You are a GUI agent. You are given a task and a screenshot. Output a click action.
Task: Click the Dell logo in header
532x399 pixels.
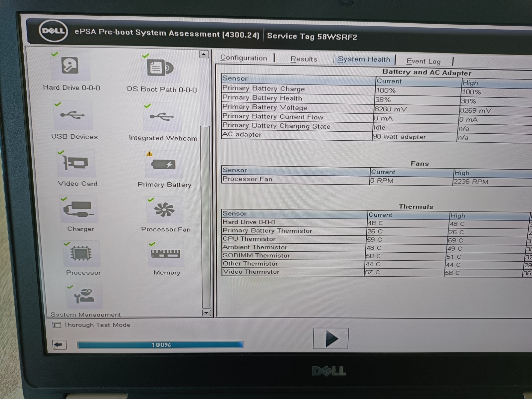(53, 31)
